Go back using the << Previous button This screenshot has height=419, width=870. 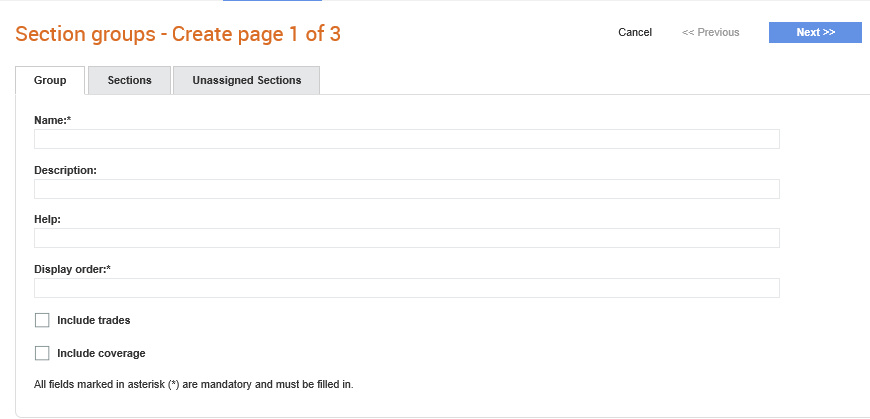click(x=710, y=32)
